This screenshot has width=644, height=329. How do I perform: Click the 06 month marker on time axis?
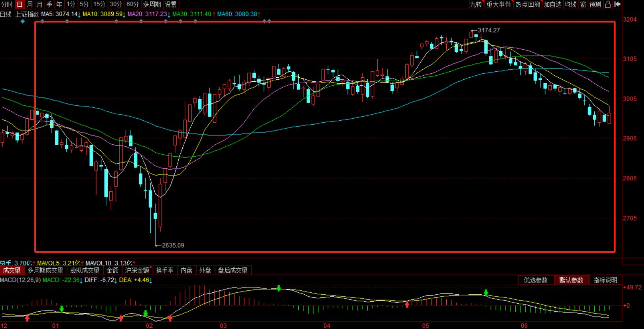click(x=524, y=326)
